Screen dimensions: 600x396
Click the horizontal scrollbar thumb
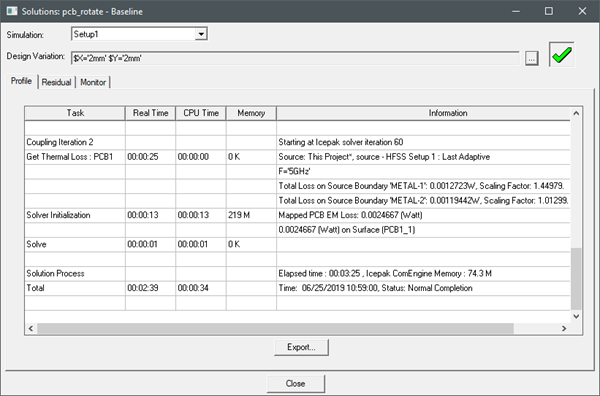[x=275, y=328]
